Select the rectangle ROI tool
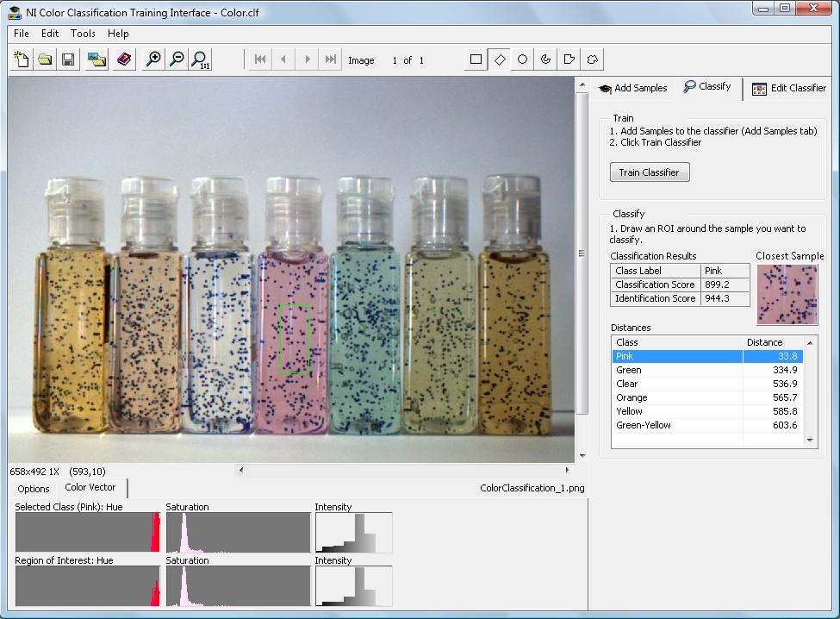840x619 pixels. click(476, 59)
